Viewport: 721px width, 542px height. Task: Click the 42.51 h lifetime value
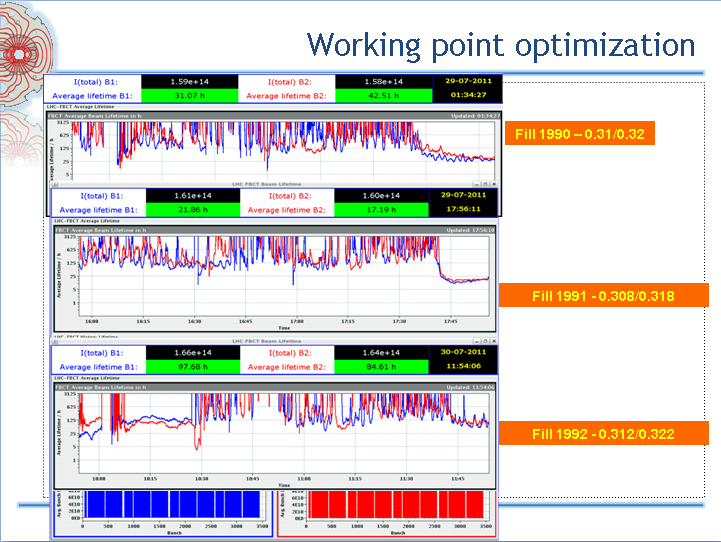(383, 96)
